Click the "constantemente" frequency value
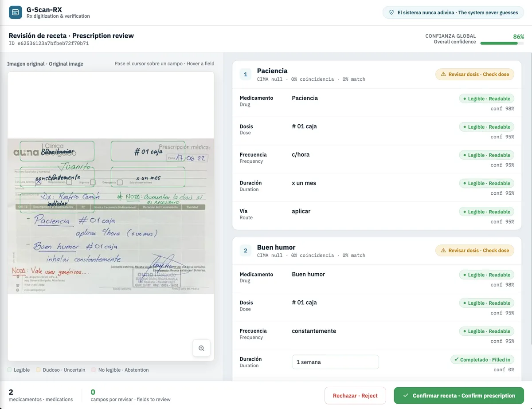Screen dimensions: 532x409 314,331
